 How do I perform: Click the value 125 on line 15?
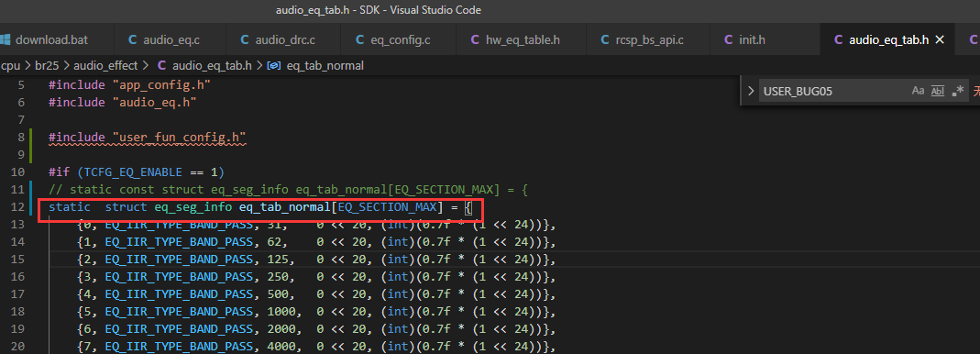coord(277,259)
